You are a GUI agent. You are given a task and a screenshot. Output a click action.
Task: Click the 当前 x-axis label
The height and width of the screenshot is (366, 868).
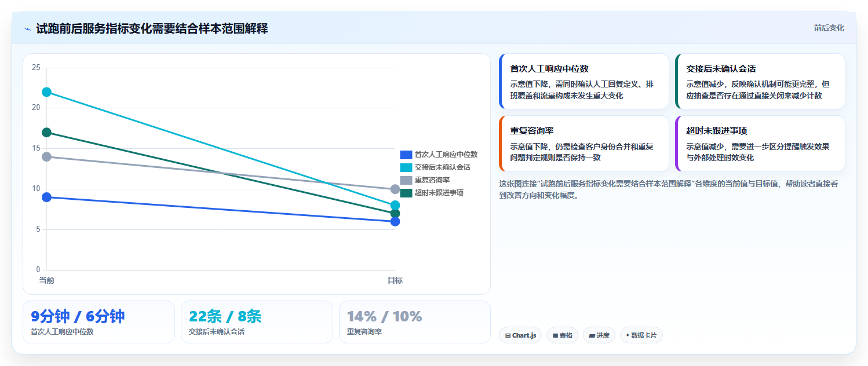(47, 280)
